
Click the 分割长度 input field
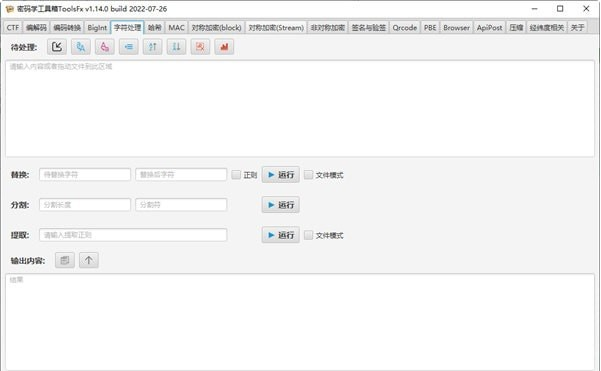tap(85, 205)
